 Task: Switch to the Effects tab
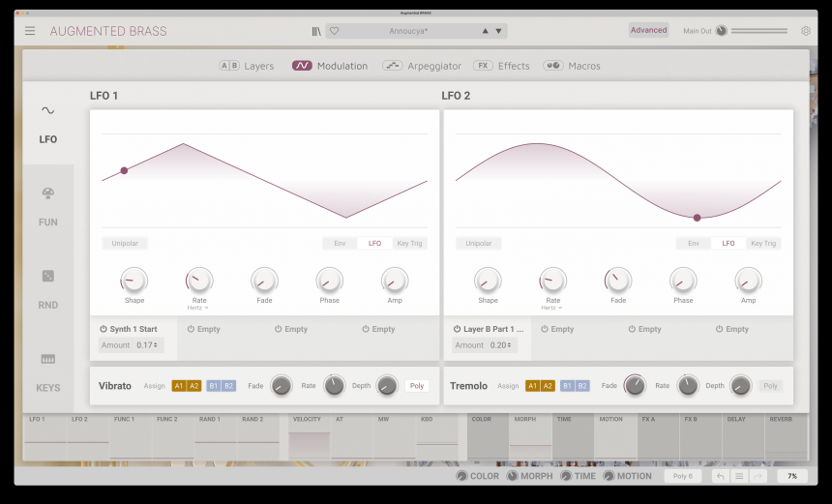coord(501,66)
